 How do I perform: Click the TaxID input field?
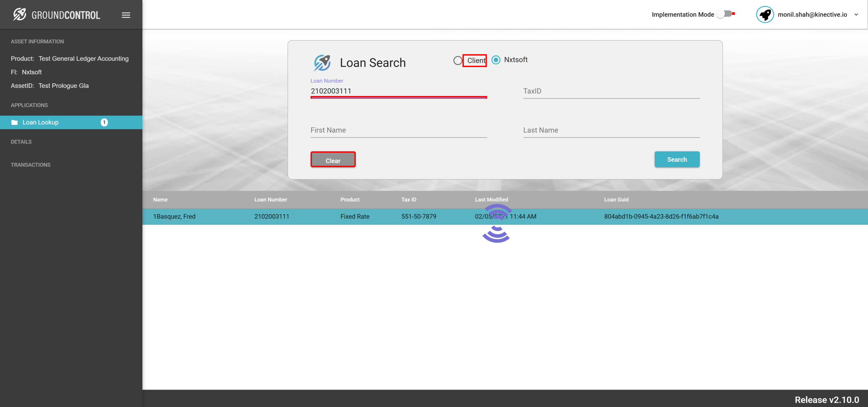611,91
